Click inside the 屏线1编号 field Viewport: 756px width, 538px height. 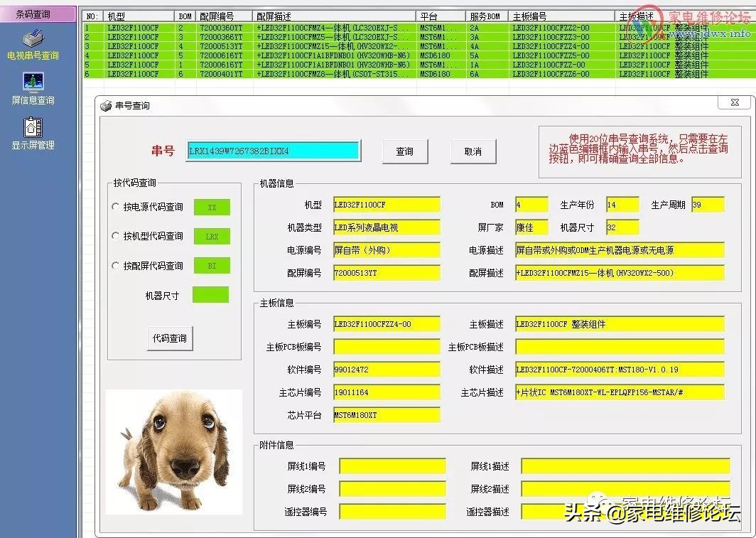click(x=393, y=466)
